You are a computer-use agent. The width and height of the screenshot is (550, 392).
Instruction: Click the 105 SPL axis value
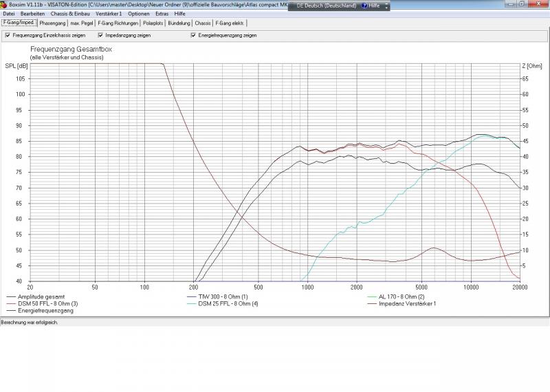(21, 79)
